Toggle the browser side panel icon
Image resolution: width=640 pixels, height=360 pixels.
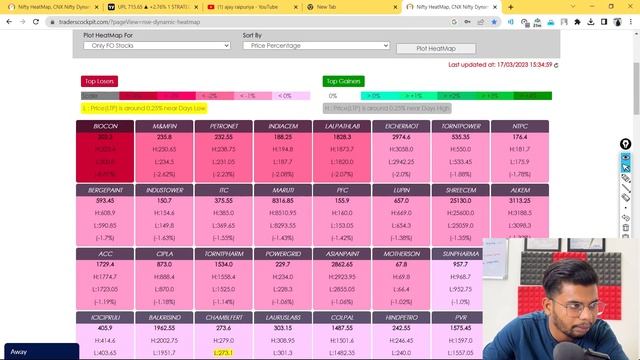pyautogui.click(x=604, y=22)
